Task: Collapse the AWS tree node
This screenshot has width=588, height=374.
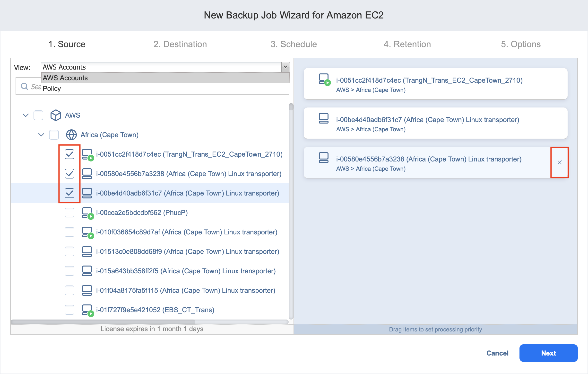Action: pos(26,115)
